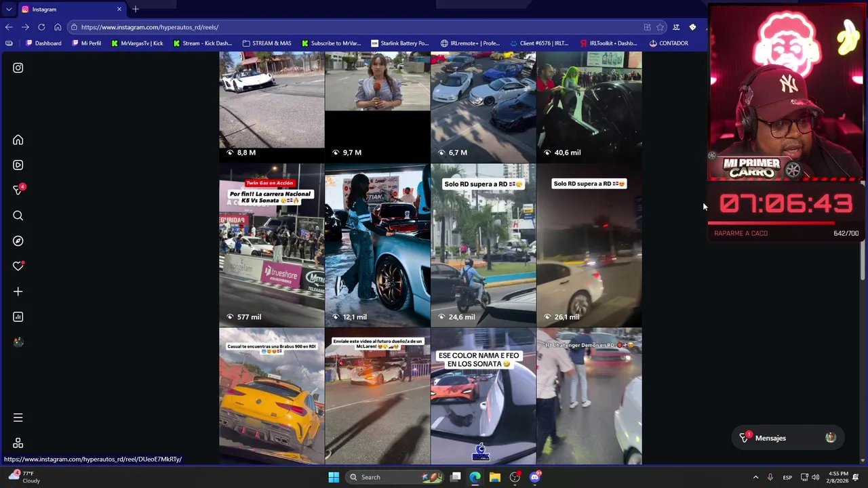Open the yellow Brabus 900 reel

coord(271,396)
